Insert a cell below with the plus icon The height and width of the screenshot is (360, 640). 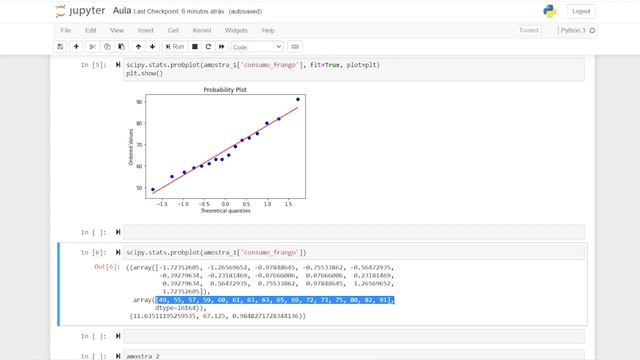click(76, 47)
